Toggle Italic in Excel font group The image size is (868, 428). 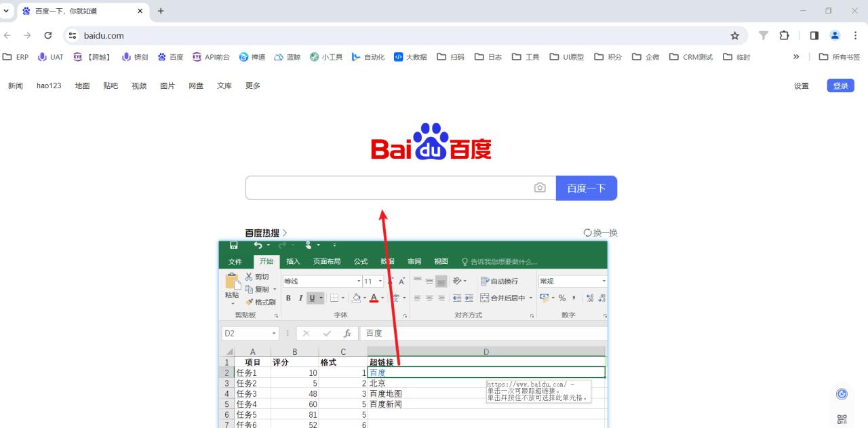tap(300, 298)
